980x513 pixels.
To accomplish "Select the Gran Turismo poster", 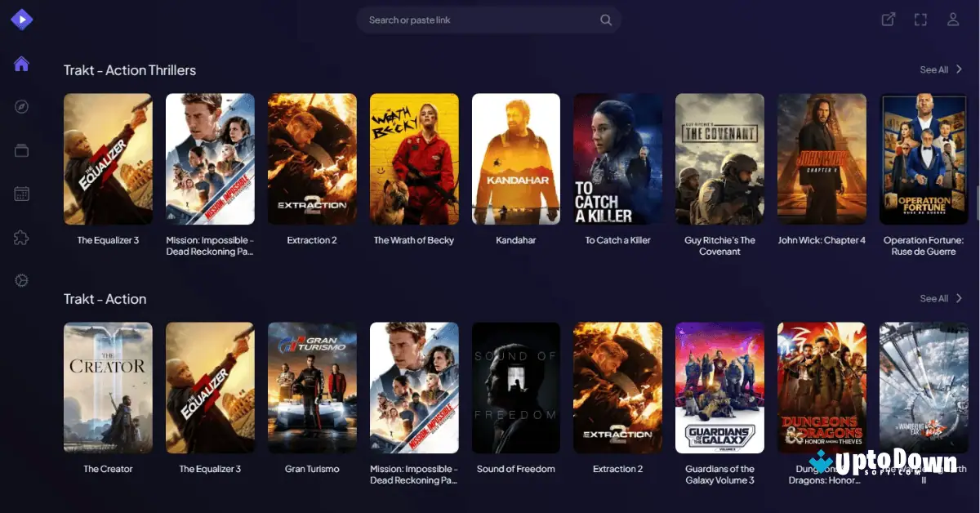I will point(312,388).
